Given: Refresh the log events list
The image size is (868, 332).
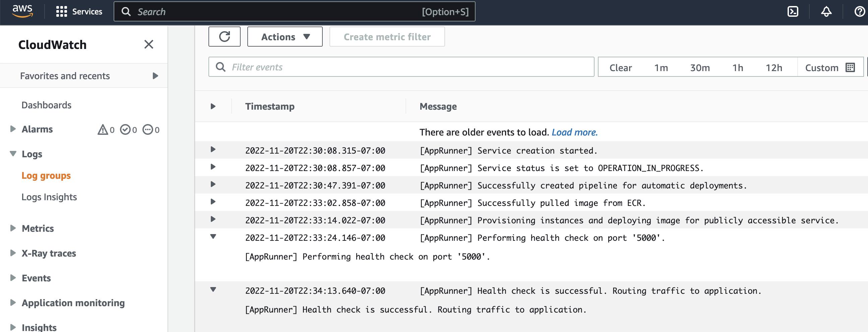Looking at the screenshot, I should pyautogui.click(x=224, y=37).
